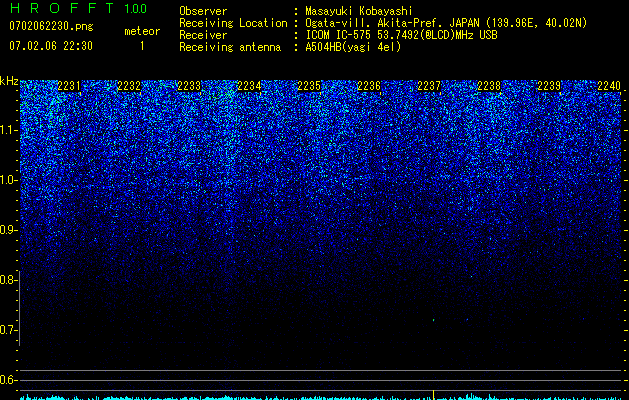
Task: Click the filename 0702062230.png
Action: pos(51,27)
